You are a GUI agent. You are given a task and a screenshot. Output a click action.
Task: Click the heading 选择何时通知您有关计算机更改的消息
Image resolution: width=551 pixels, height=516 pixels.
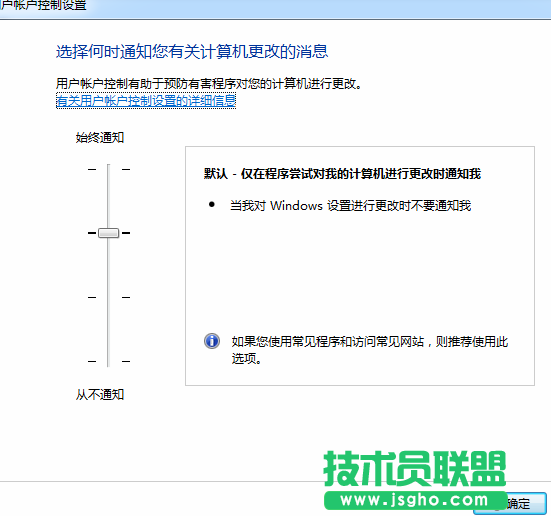click(192, 51)
